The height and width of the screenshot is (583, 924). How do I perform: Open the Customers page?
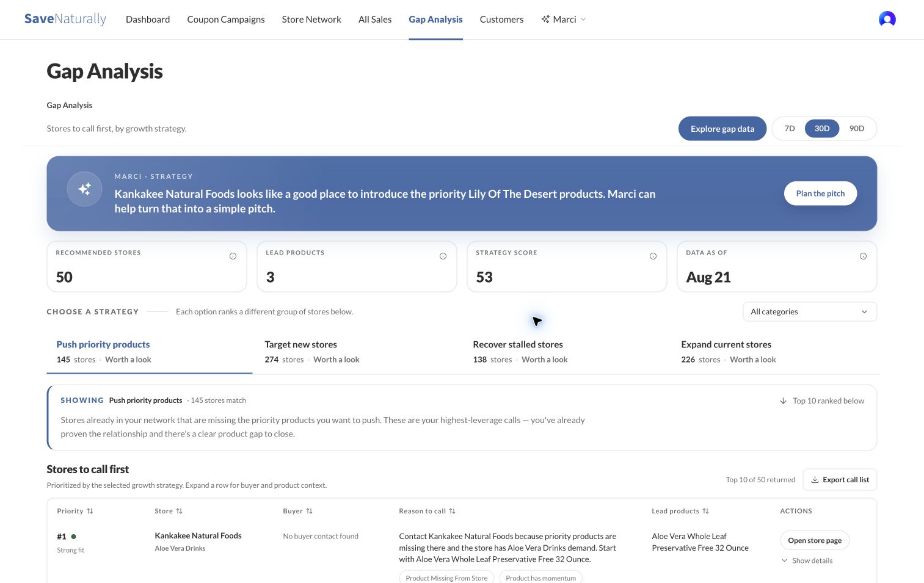[x=501, y=20]
